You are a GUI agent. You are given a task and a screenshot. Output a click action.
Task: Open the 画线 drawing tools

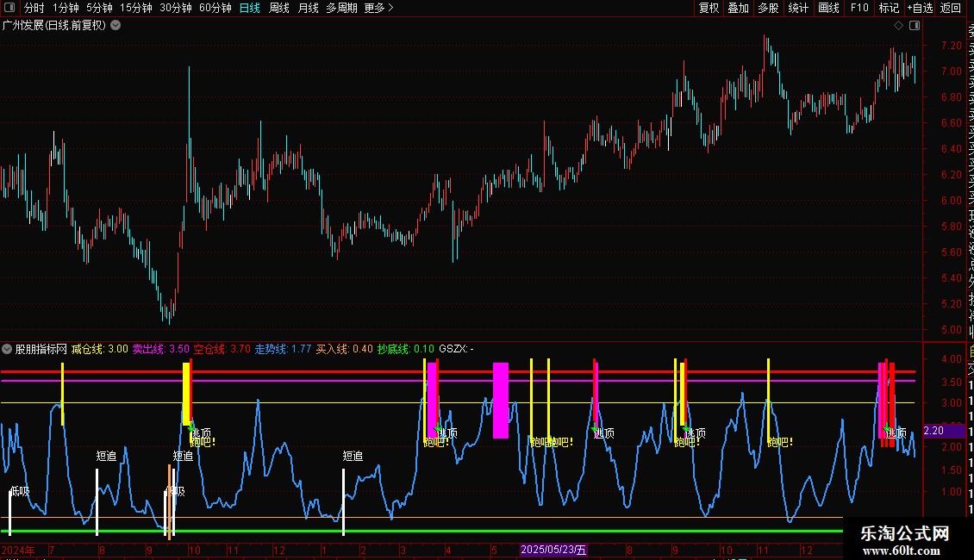(828, 8)
